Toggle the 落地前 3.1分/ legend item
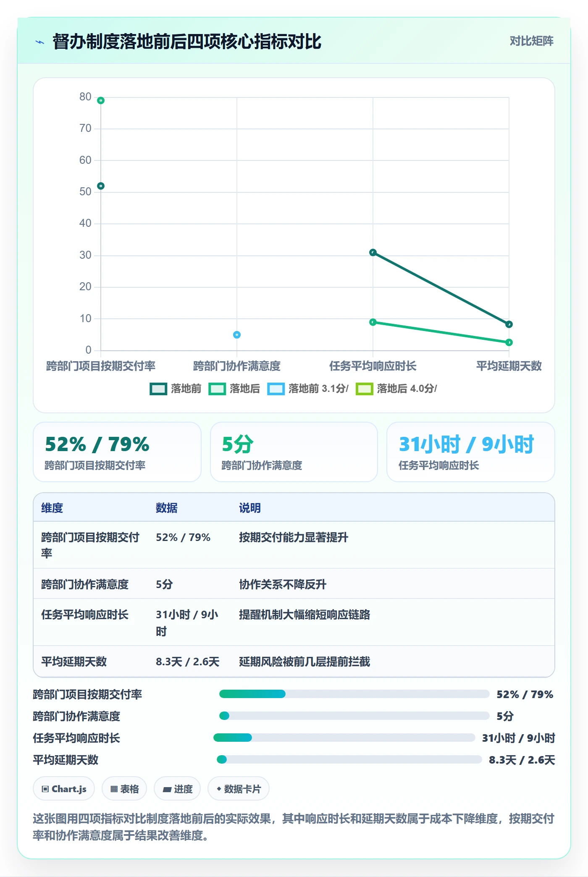 coord(308,389)
